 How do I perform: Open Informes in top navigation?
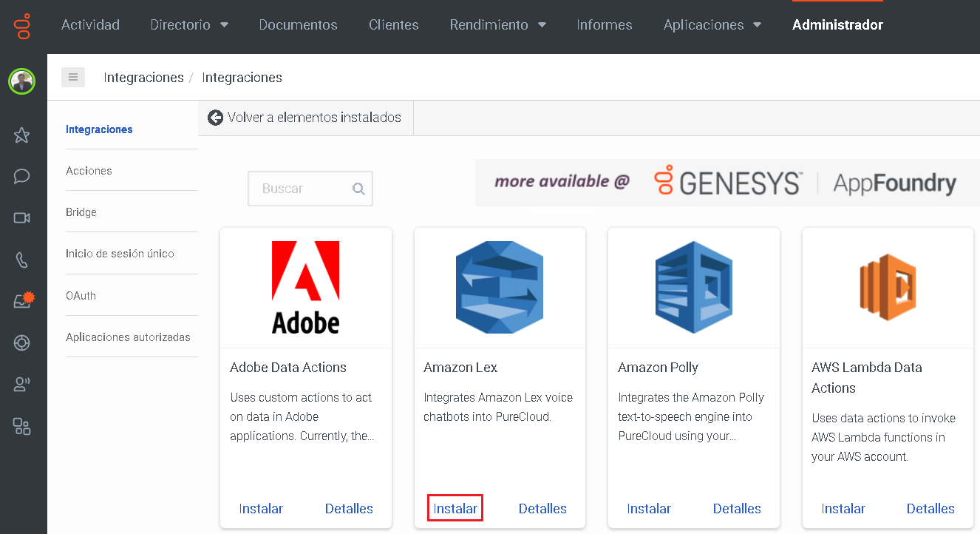pyautogui.click(x=605, y=25)
